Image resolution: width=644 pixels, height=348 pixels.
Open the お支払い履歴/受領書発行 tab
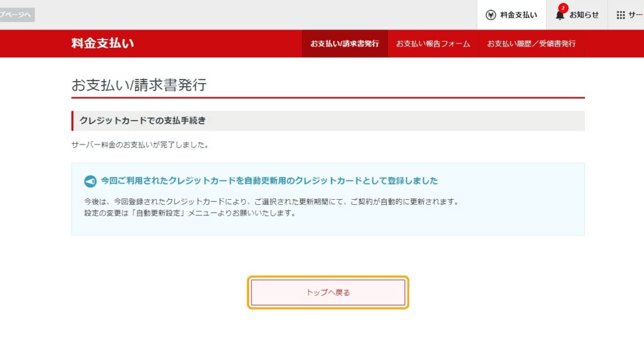(x=531, y=43)
